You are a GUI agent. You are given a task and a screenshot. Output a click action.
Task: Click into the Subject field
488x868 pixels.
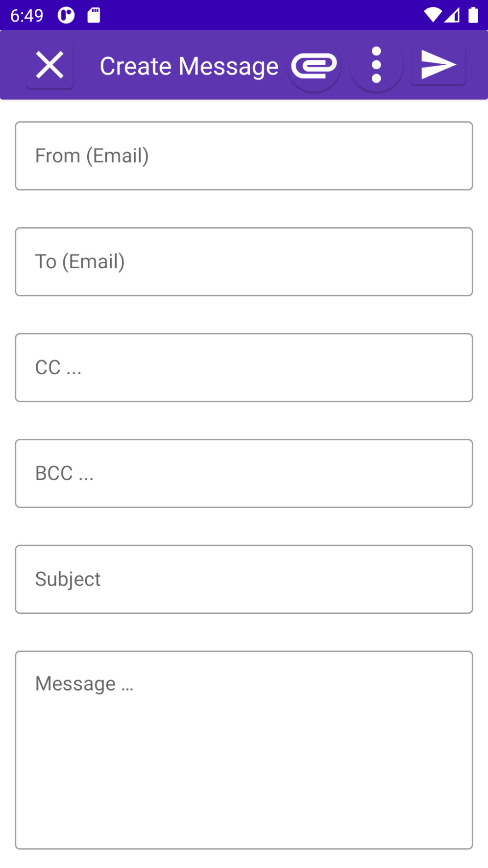[x=244, y=579]
